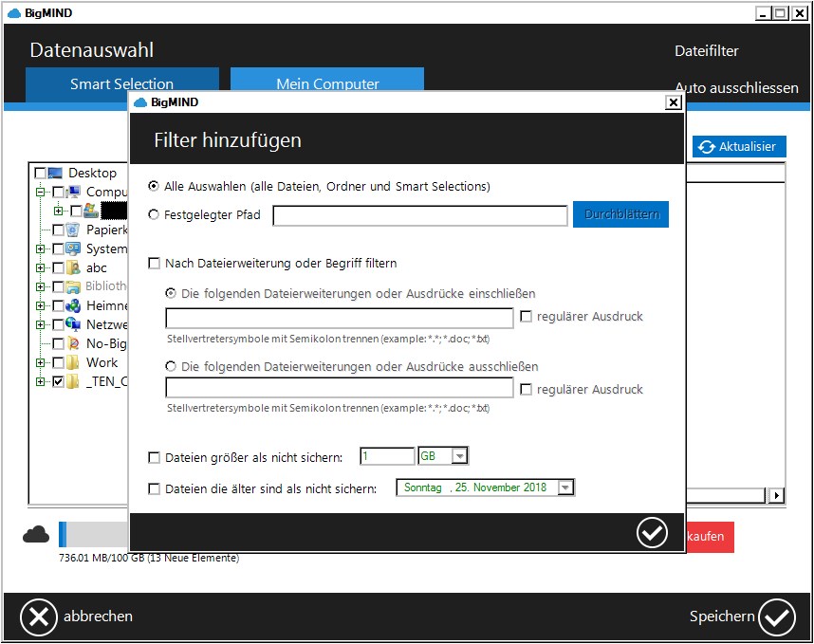
Task: Click the 736.01 MB/100 GB status text
Action: (149, 558)
